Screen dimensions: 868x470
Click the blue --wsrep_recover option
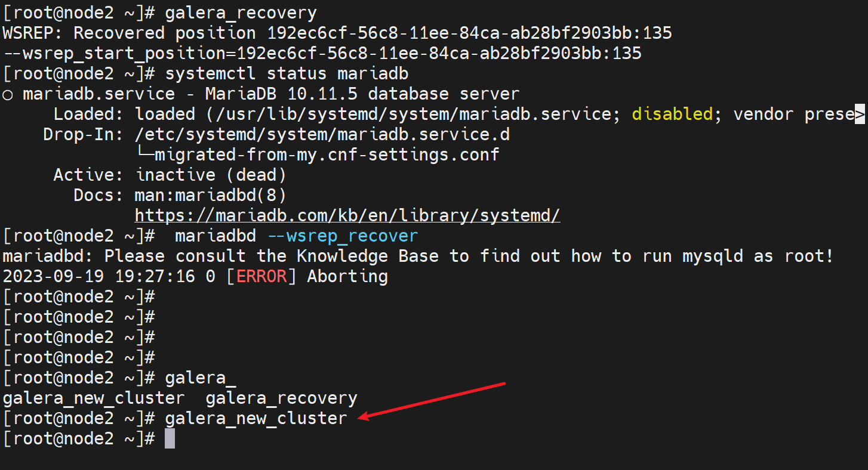click(342, 236)
